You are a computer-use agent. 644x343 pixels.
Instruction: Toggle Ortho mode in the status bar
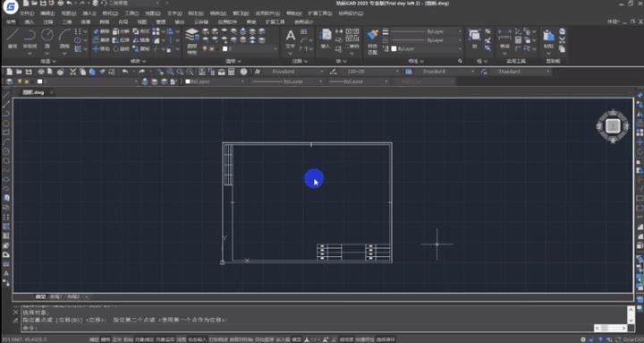(117, 339)
